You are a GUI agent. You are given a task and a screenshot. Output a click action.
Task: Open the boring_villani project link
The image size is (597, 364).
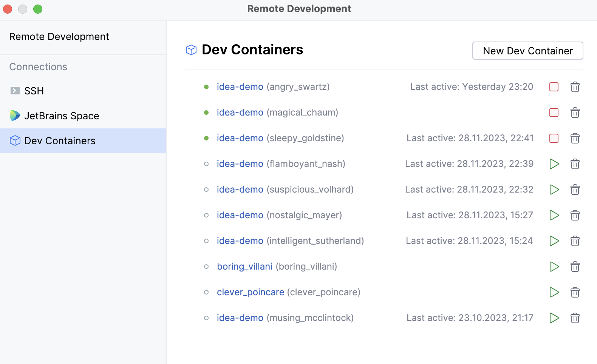pos(244,267)
